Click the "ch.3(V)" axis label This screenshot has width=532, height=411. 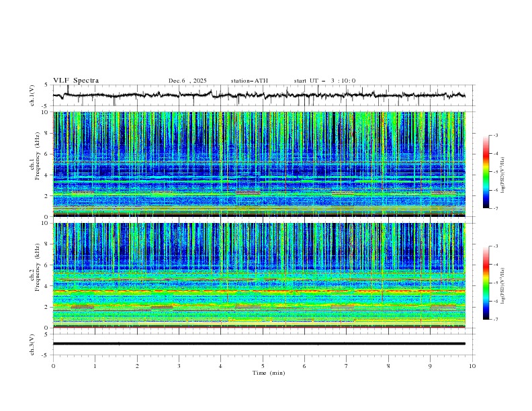(32, 345)
